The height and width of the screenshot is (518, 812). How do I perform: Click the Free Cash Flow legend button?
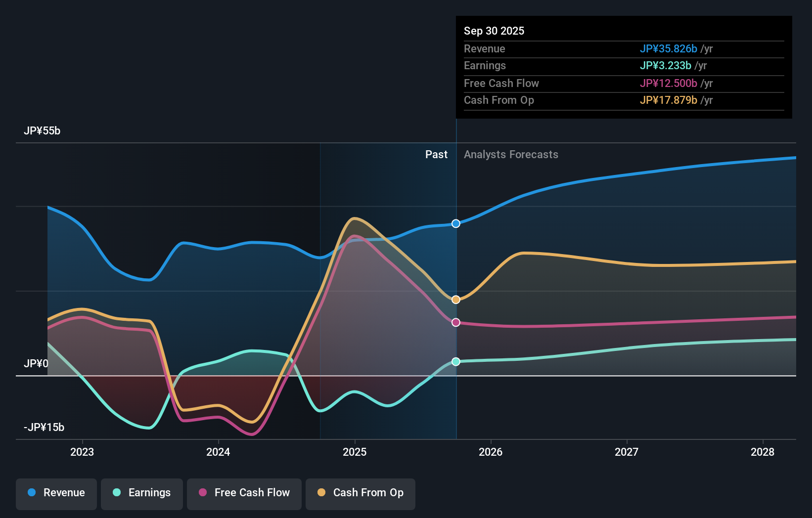[244, 493]
